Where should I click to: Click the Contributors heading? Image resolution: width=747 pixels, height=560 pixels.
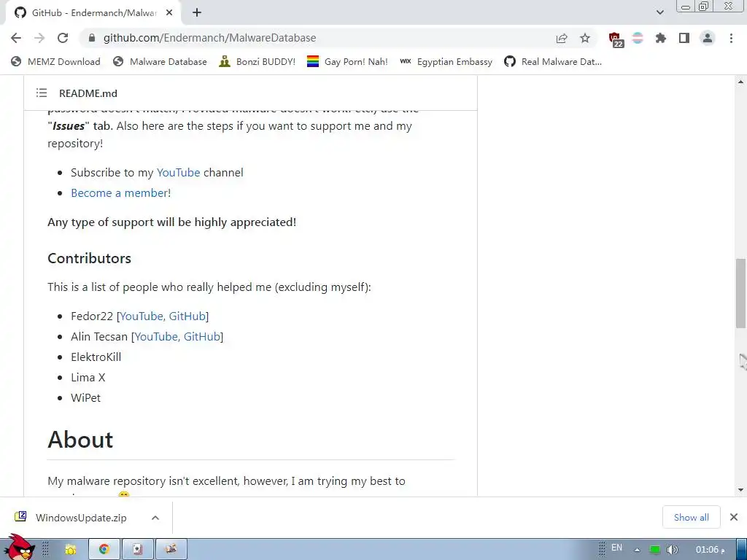coord(89,258)
